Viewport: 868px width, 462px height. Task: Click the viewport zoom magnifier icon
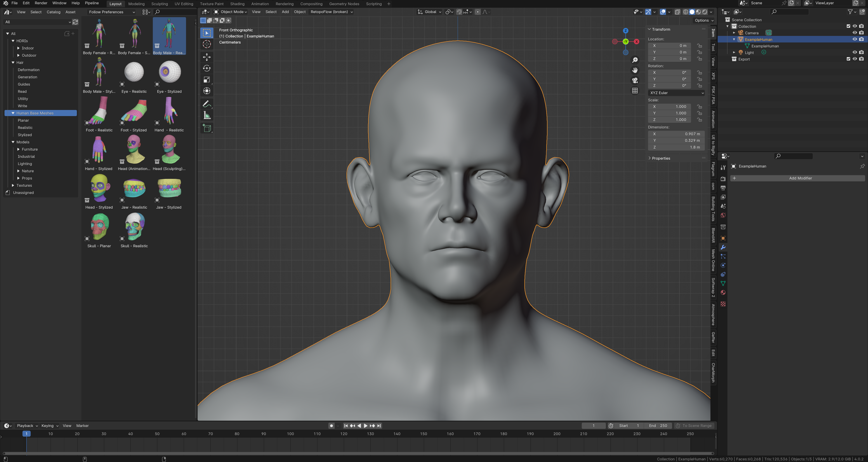click(635, 60)
